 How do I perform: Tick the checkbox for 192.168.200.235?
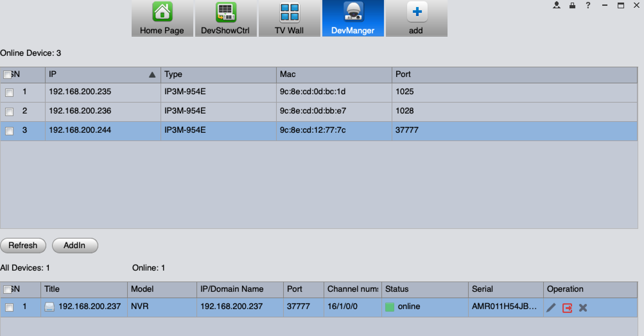(x=9, y=93)
